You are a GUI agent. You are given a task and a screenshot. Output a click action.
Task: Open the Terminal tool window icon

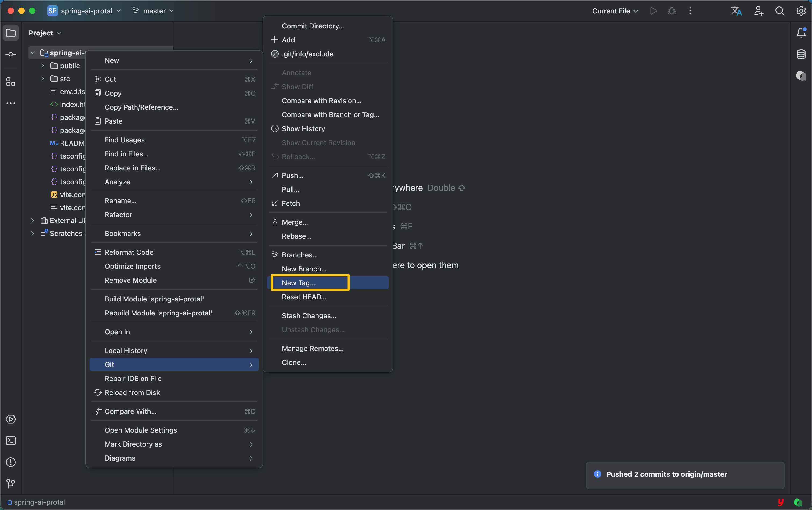tap(11, 441)
